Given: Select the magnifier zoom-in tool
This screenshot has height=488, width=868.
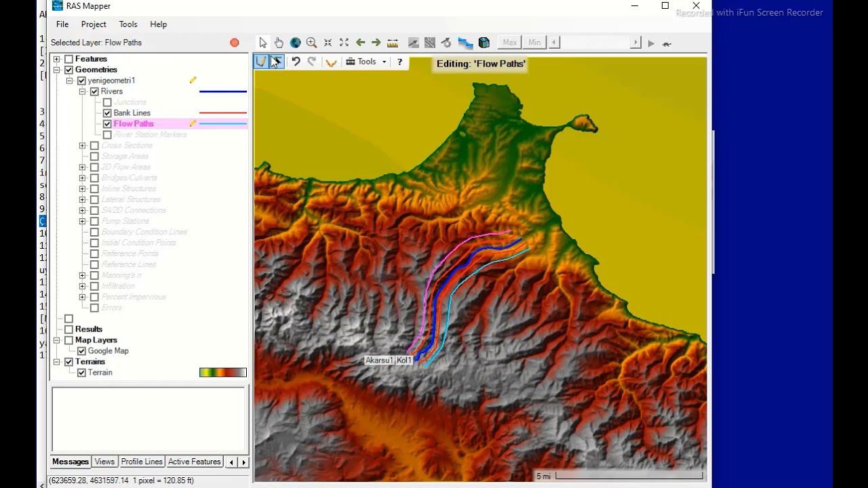Looking at the screenshot, I should [311, 43].
